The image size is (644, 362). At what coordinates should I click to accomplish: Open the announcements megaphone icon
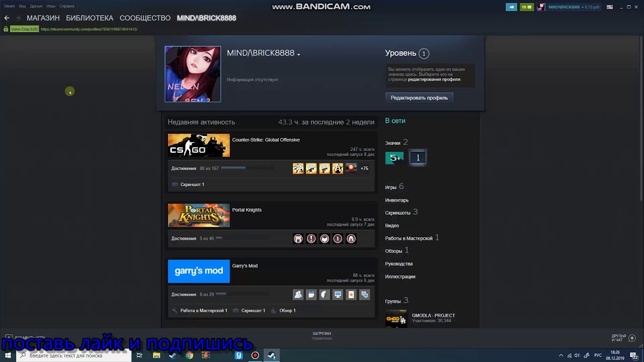(512, 7)
